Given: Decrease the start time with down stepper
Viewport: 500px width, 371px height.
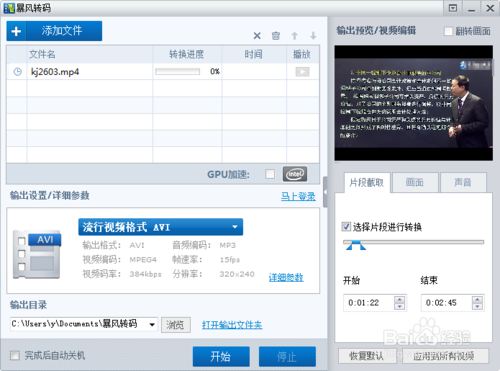Looking at the screenshot, I should (399, 306).
